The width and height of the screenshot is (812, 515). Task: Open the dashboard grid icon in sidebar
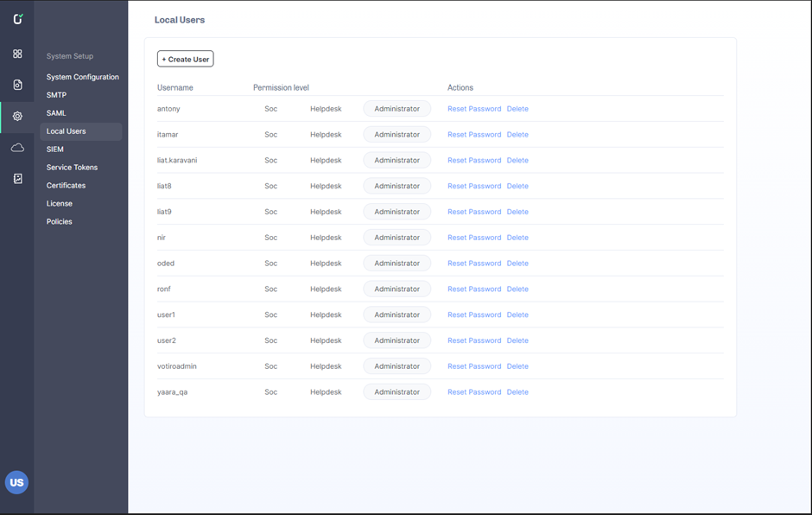(x=17, y=54)
